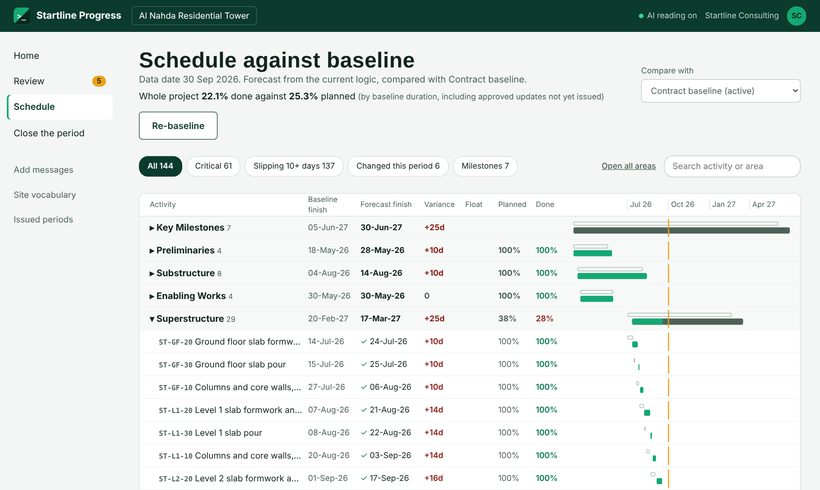Click the Done column header
Image resolution: width=820 pixels, height=490 pixels.
click(545, 204)
